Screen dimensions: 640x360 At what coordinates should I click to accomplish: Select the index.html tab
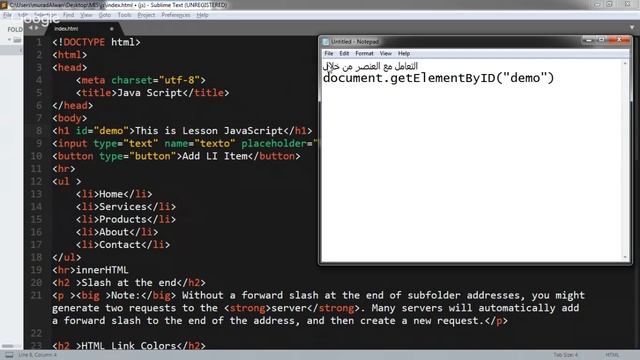(x=66, y=29)
